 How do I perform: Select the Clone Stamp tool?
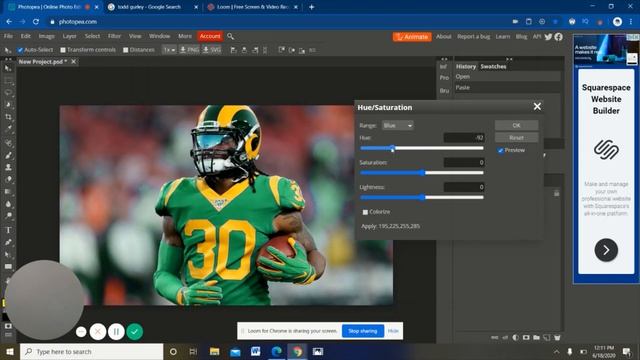(8, 167)
